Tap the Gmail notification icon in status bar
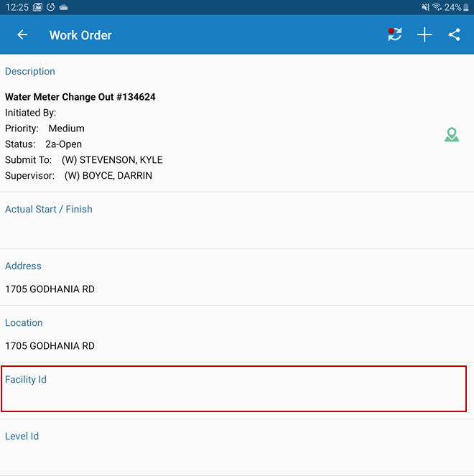The width and height of the screenshot is (474, 476). click(37, 7)
